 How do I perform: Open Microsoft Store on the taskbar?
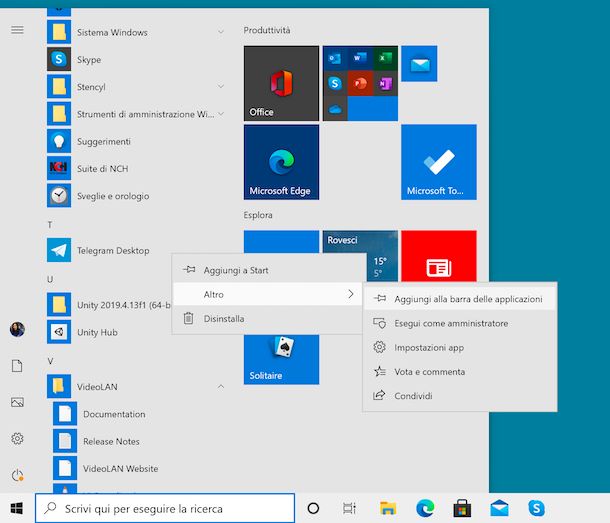462,508
